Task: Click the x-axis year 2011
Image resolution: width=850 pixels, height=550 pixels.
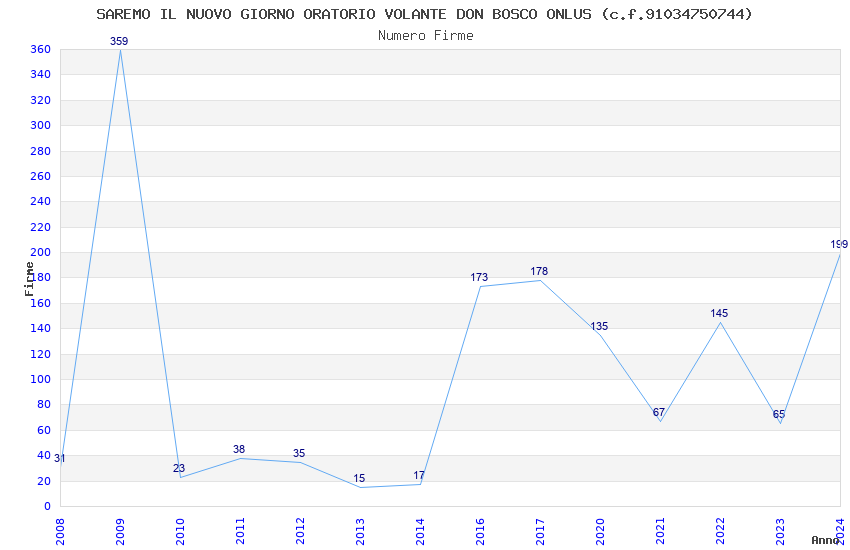Action: click(x=241, y=532)
